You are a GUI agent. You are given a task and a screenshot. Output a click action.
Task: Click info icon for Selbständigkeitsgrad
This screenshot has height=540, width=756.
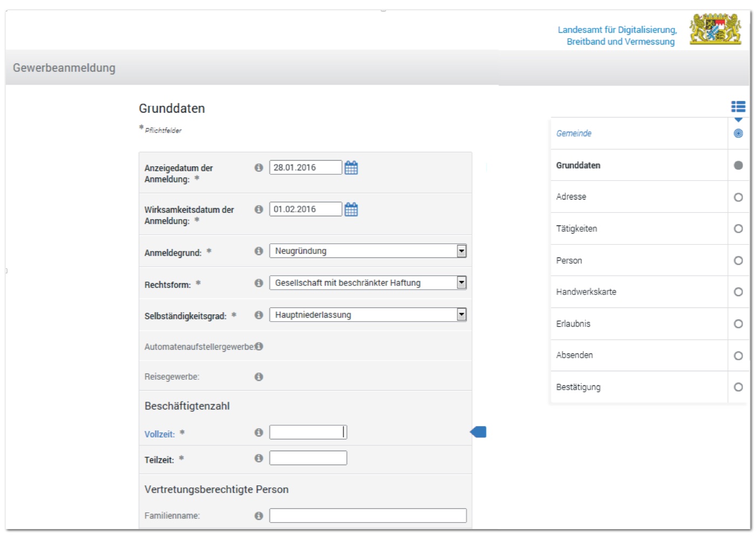point(259,315)
